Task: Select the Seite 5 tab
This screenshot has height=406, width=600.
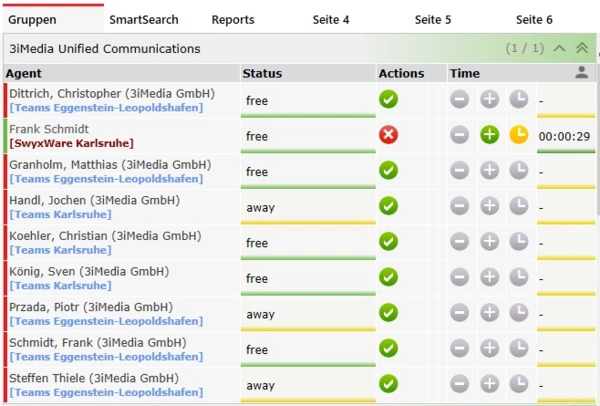Action: pos(433,19)
